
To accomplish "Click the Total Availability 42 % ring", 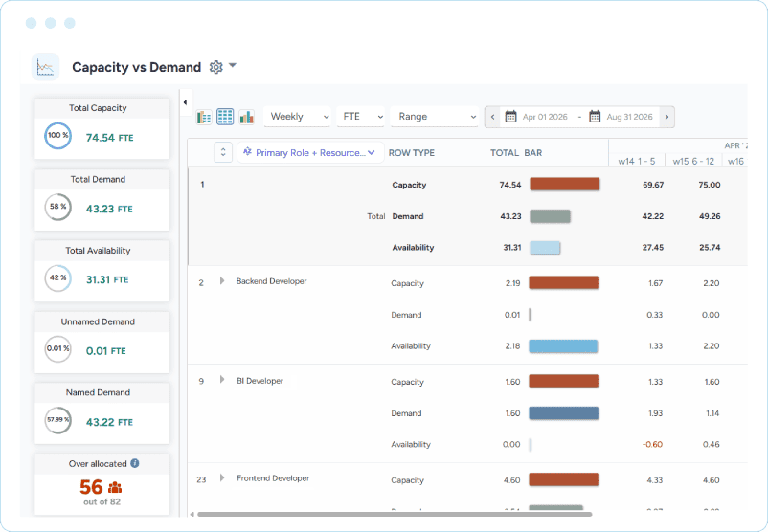I will pyautogui.click(x=57, y=278).
